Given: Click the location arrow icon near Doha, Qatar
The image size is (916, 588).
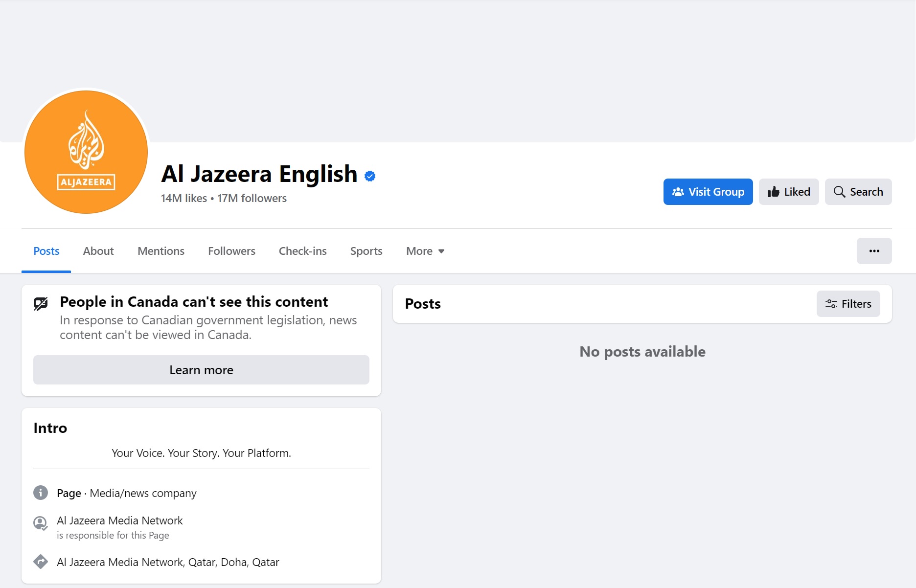Looking at the screenshot, I should click(x=41, y=562).
